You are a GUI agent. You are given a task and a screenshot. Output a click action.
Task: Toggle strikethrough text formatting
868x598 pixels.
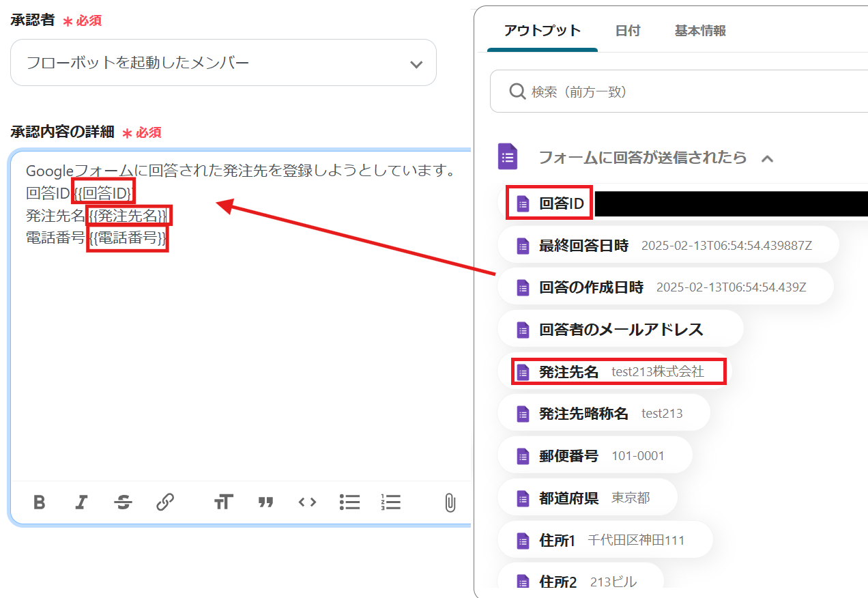[x=124, y=502]
